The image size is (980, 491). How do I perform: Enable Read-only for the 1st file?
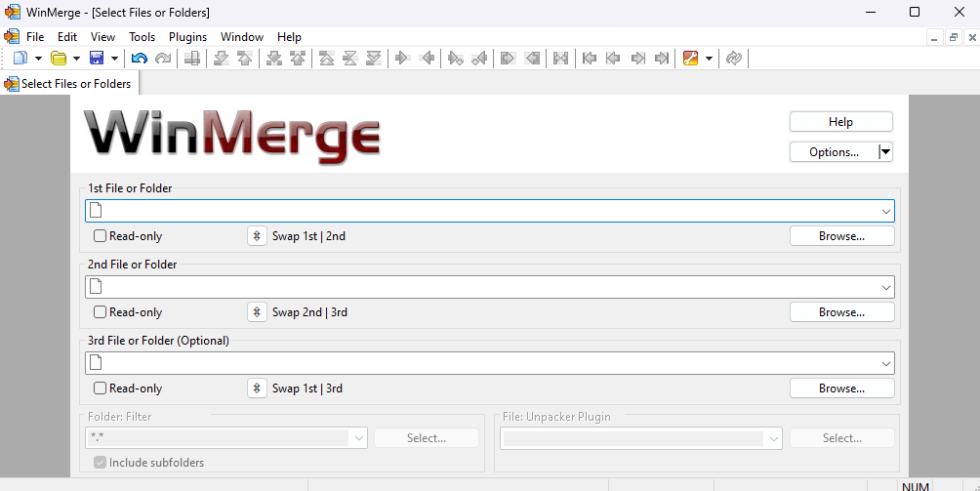(x=100, y=236)
